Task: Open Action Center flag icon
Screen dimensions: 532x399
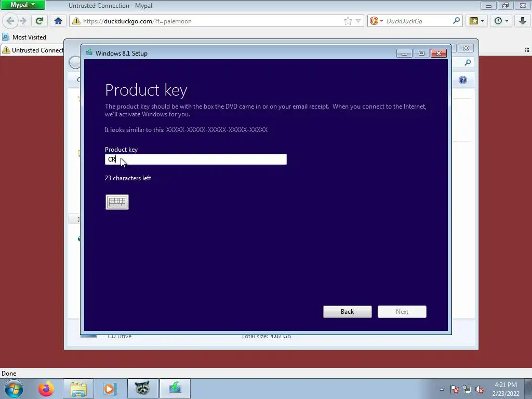Action: click(x=455, y=389)
